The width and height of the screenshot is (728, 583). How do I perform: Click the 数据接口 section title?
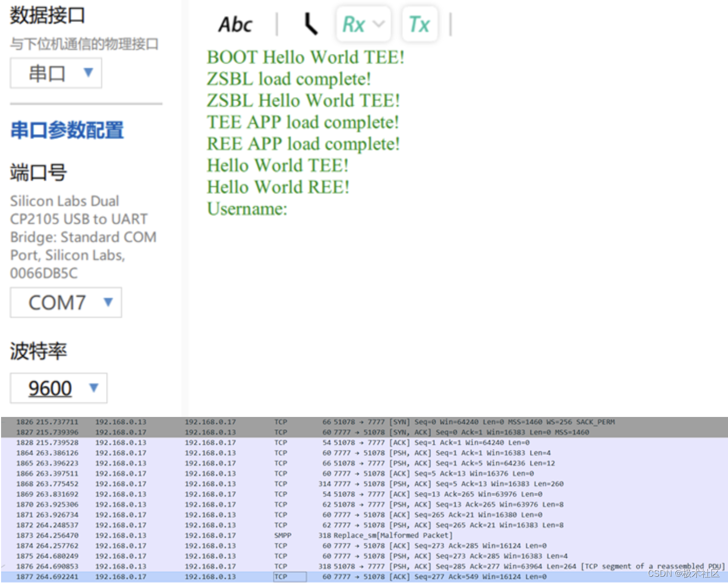[47, 15]
